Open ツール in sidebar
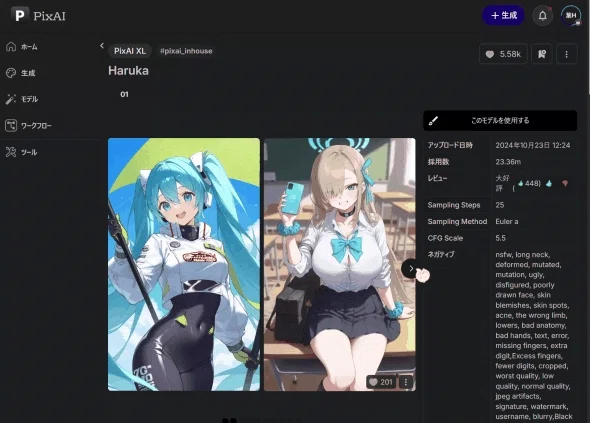This screenshot has height=423, width=590. pyautogui.click(x=29, y=152)
